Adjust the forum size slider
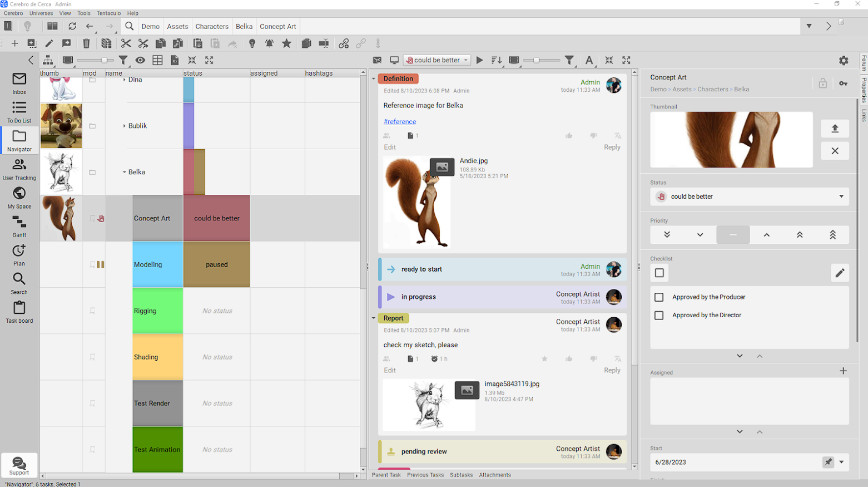The width and height of the screenshot is (868, 487). tap(542, 60)
